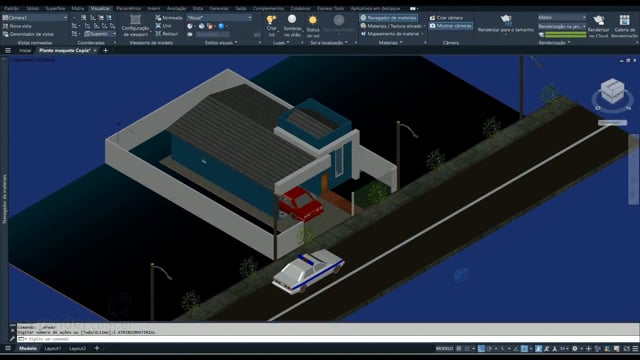Open the Câmera1 named view dropdown
Screen dimensions: 640x360
(35, 18)
